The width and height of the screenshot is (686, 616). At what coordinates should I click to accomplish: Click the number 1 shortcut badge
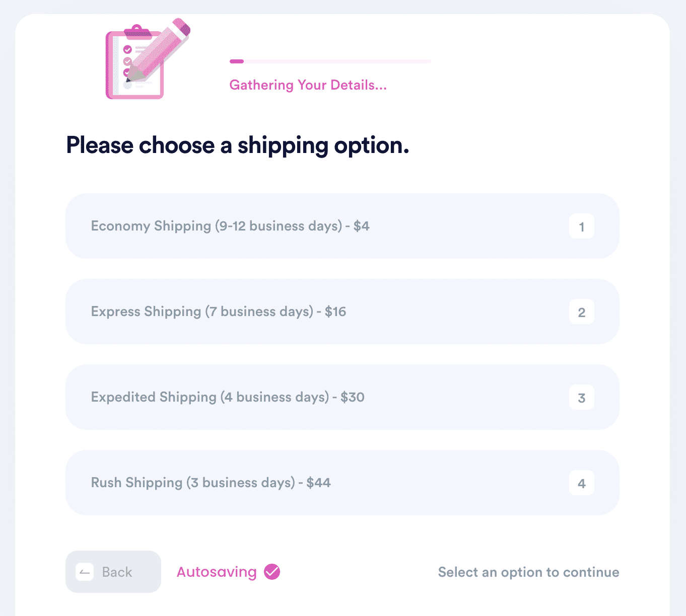pos(581,226)
